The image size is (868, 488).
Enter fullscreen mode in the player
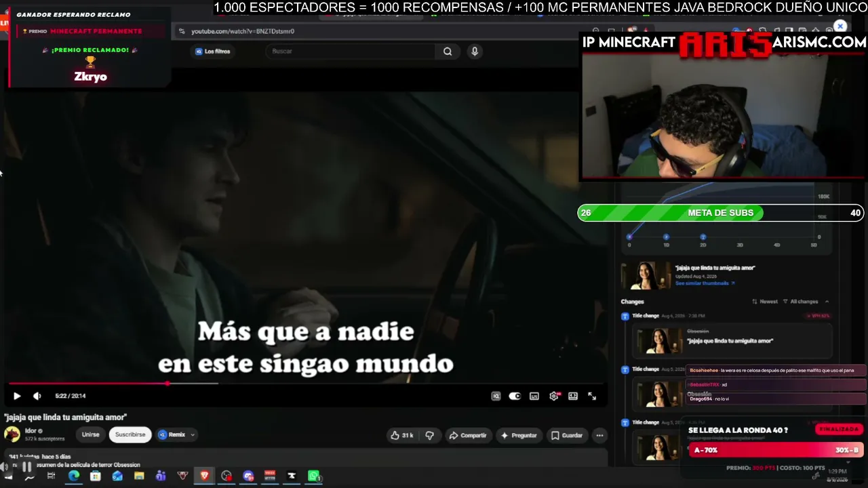point(592,396)
